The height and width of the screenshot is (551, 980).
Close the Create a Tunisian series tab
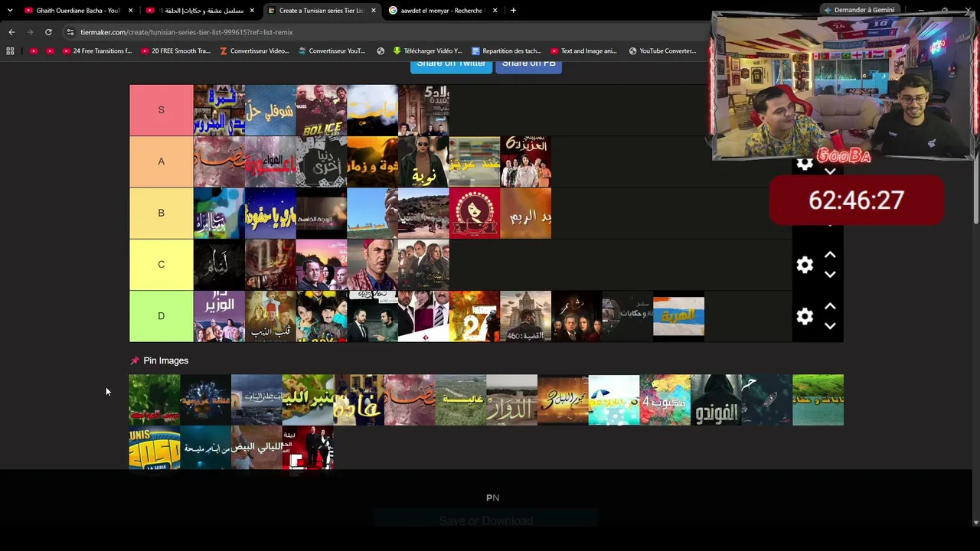pyautogui.click(x=374, y=11)
